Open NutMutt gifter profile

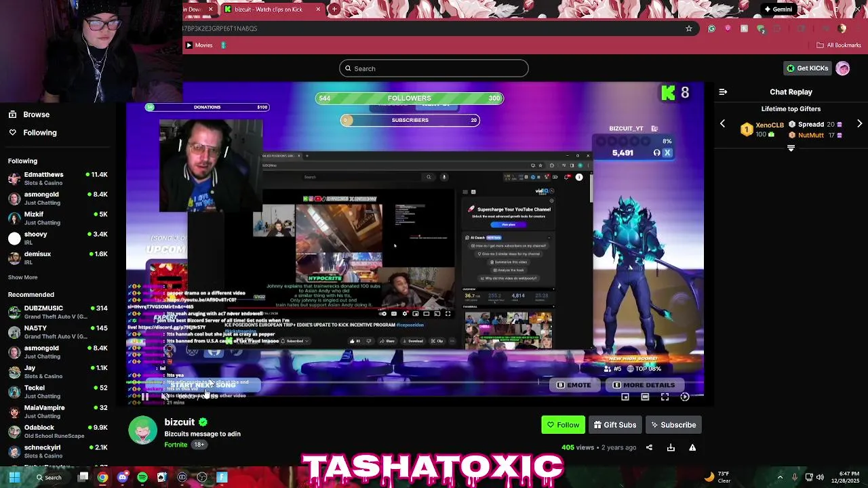click(x=810, y=135)
